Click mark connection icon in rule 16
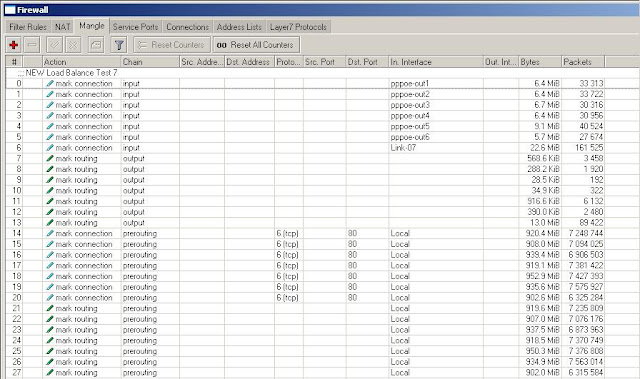640x379 pixels. (50, 255)
